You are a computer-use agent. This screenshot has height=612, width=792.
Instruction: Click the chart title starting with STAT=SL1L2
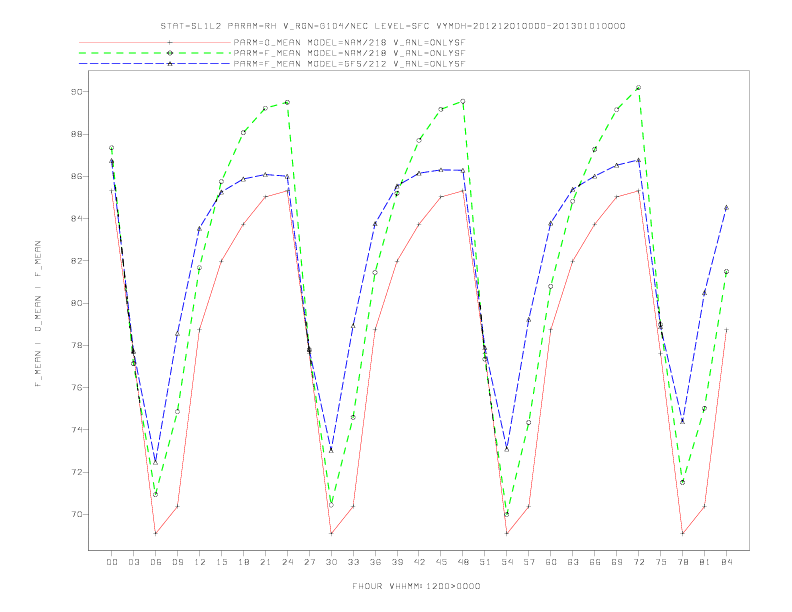[x=393, y=26]
